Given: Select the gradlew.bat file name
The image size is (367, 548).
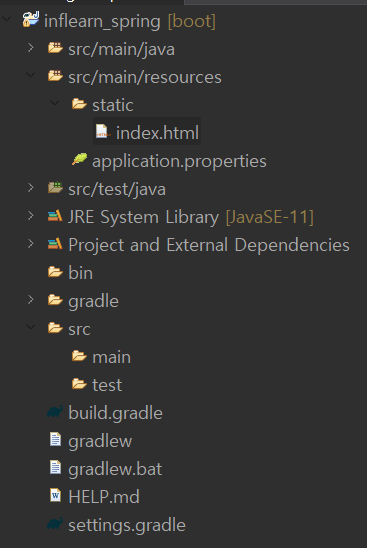Looking at the screenshot, I should [115, 470].
